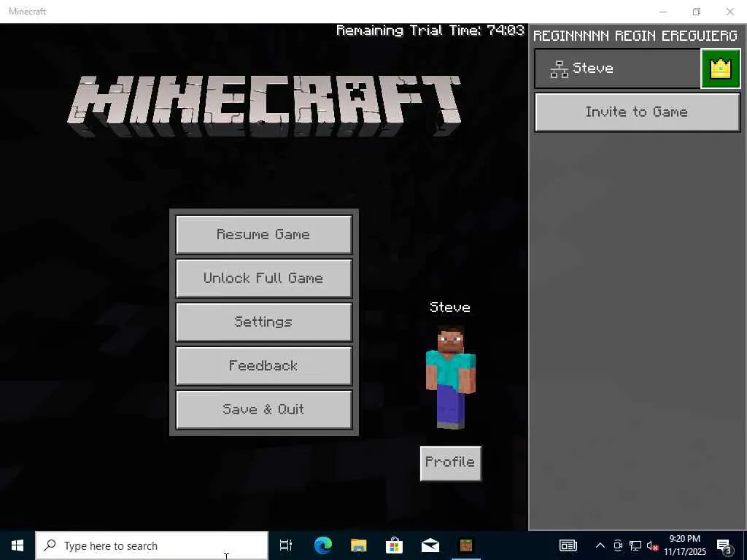Restore down the Minecraft window
Screen dimensions: 747x560
[x=697, y=12]
